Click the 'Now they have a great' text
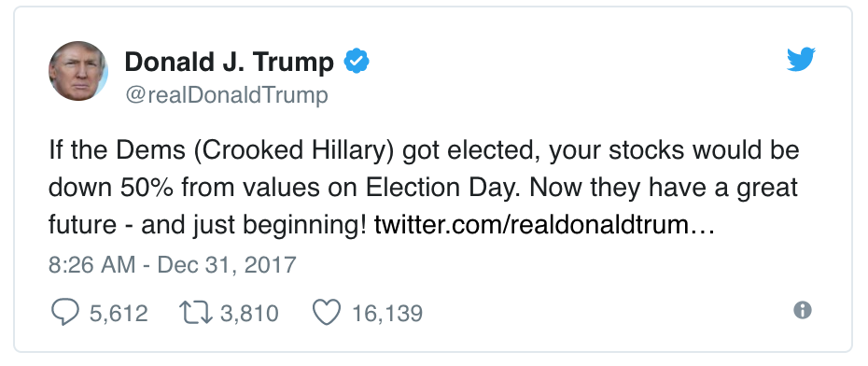Screen dimensions: 868x366 click(664, 188)
